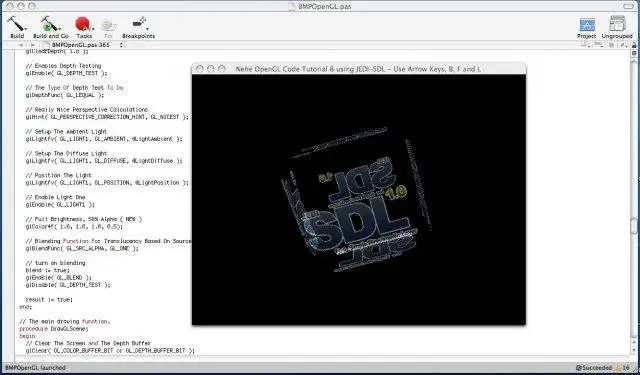Run Build and Go from the toolbar
Viewport: 640px width, 375px height.
coord(49,24)
